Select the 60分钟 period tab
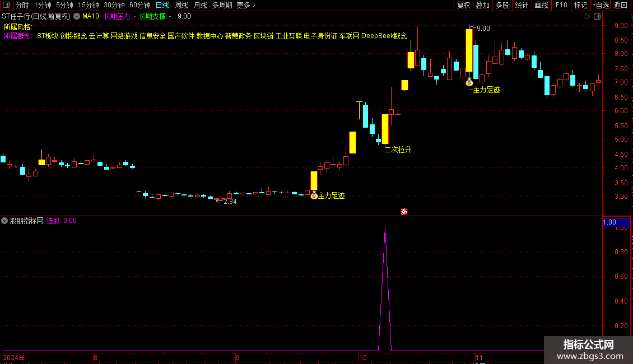633x364 pixels. click(139, 5)
